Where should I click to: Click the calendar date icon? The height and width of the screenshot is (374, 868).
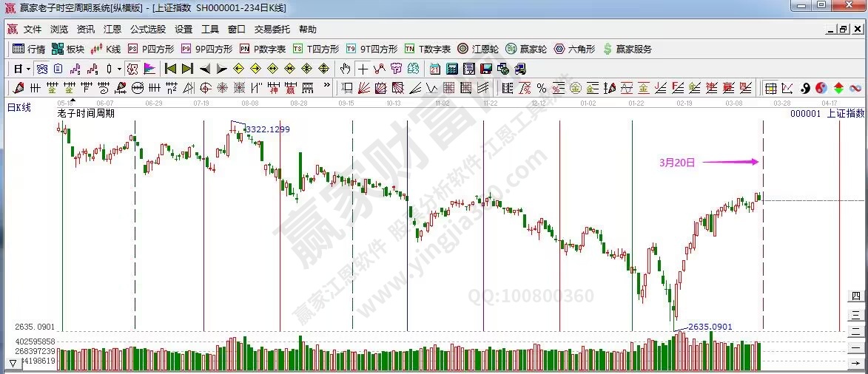point(434,69)
